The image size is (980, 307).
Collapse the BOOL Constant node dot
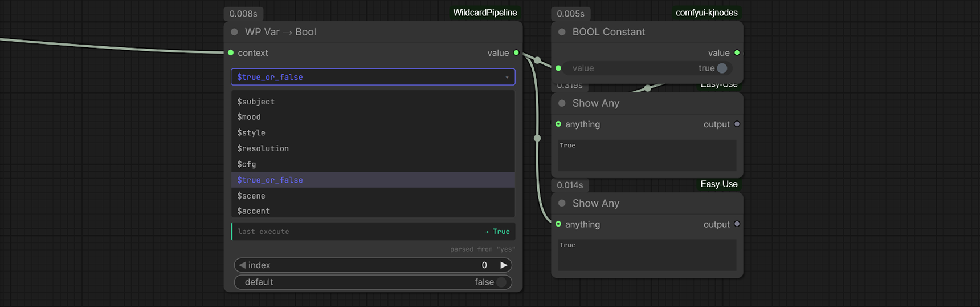[562, 32]
